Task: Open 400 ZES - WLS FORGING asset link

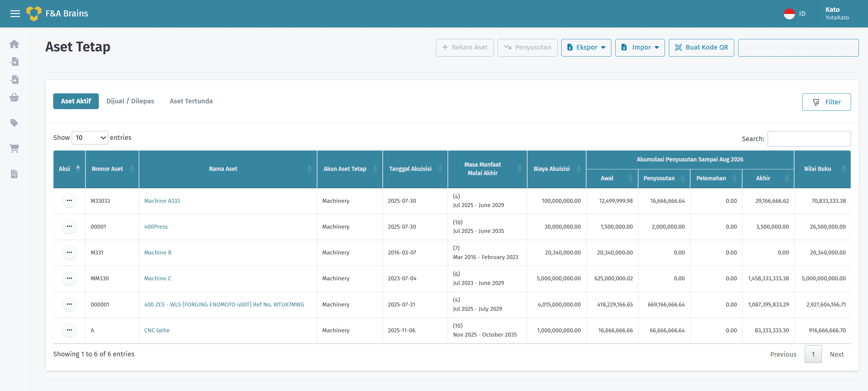Action: coord(224,304)
